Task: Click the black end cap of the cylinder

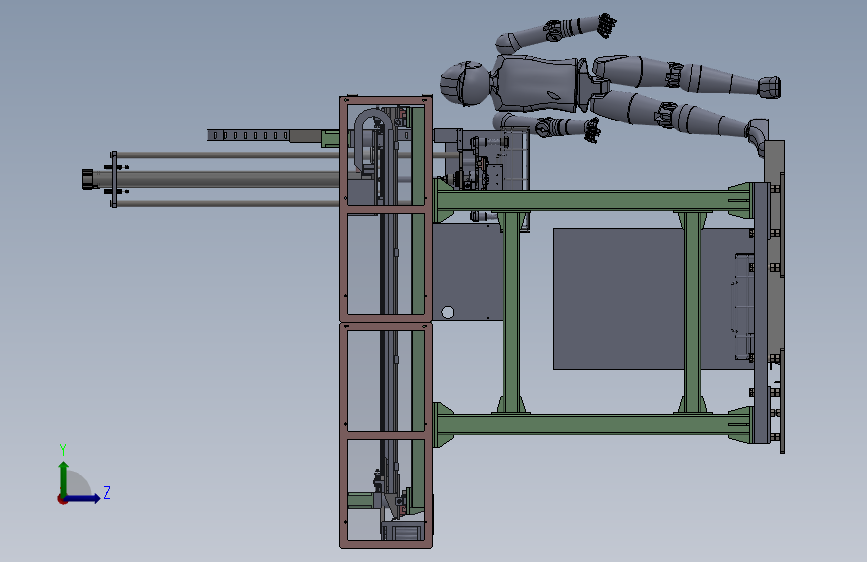Action: 87,179
